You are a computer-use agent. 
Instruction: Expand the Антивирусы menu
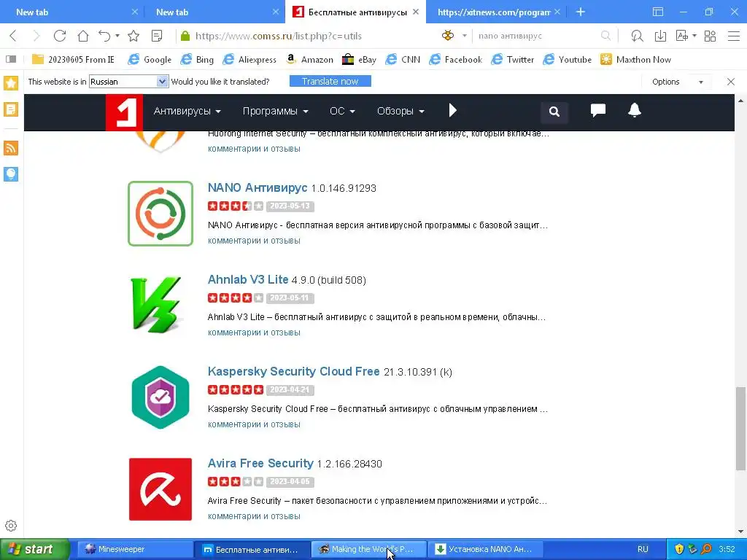(187, 111)
